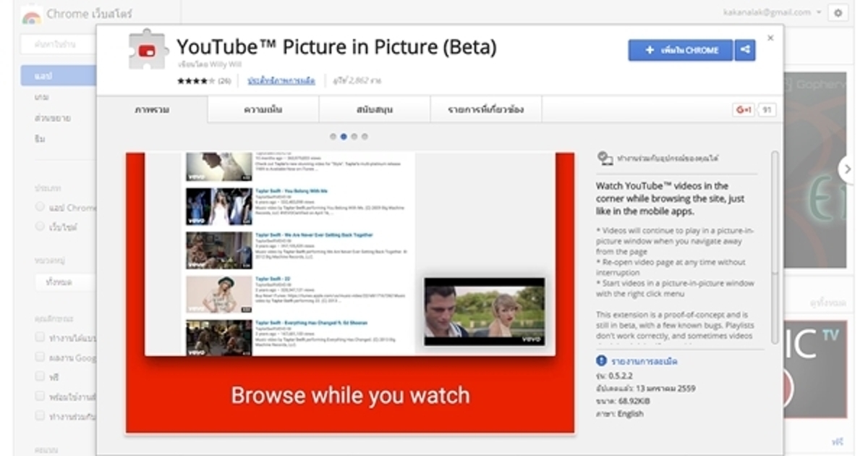Advance carousel with the right chevron arrow

pos(846,169)
